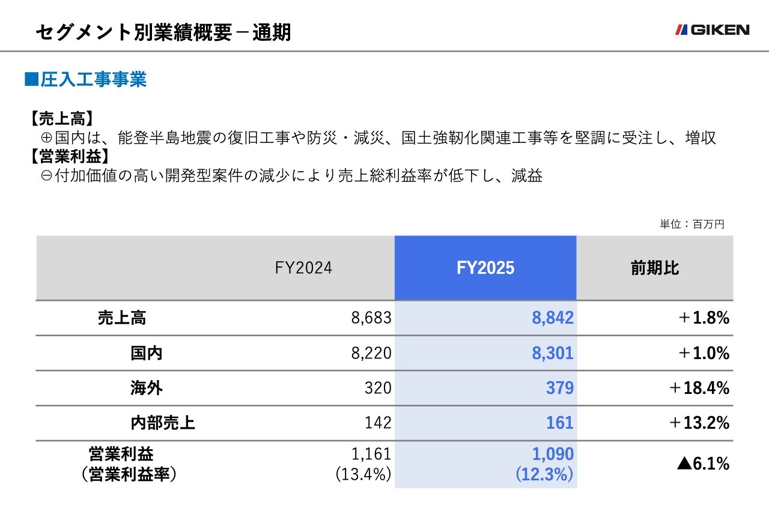This screenshot has width=769, height=532.
Task: Click the FY2024 operating profit value 1,161
Action: pyautogui.click(x=370, y=454)
